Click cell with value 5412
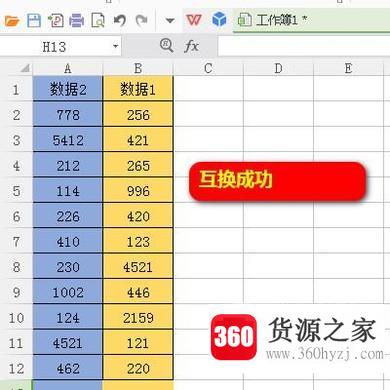 [x=68, y=140]
